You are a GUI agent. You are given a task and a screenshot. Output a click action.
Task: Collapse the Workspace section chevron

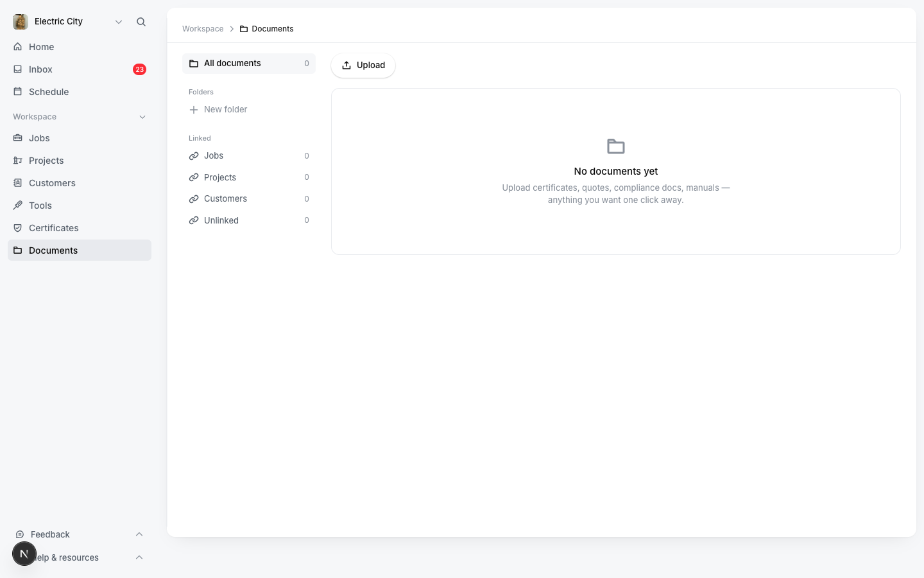142,117
